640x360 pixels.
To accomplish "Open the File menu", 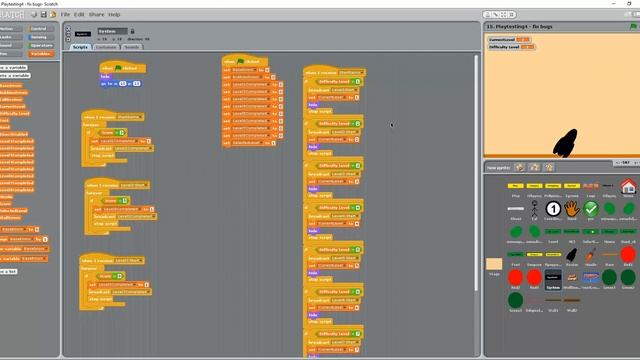I will pyautogui.click(x=65, y=14).
